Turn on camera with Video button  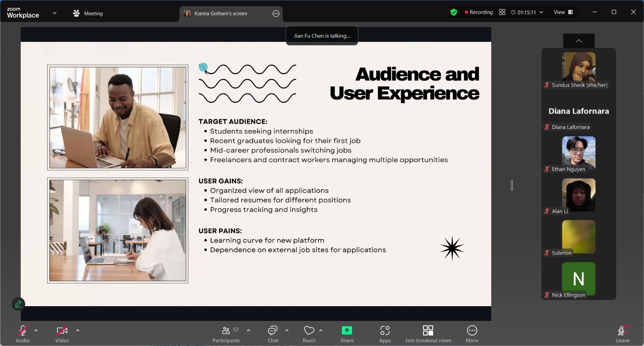click(62, 334)
